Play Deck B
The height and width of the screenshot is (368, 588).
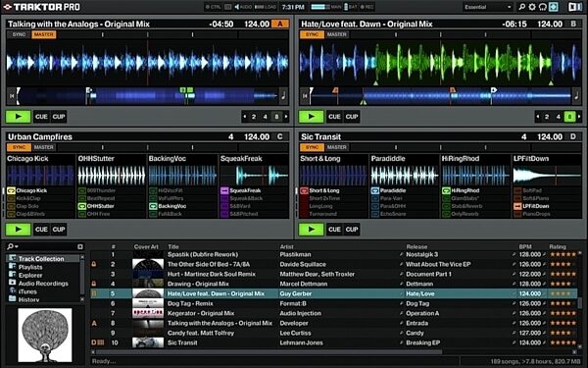(x=312, y=117)
